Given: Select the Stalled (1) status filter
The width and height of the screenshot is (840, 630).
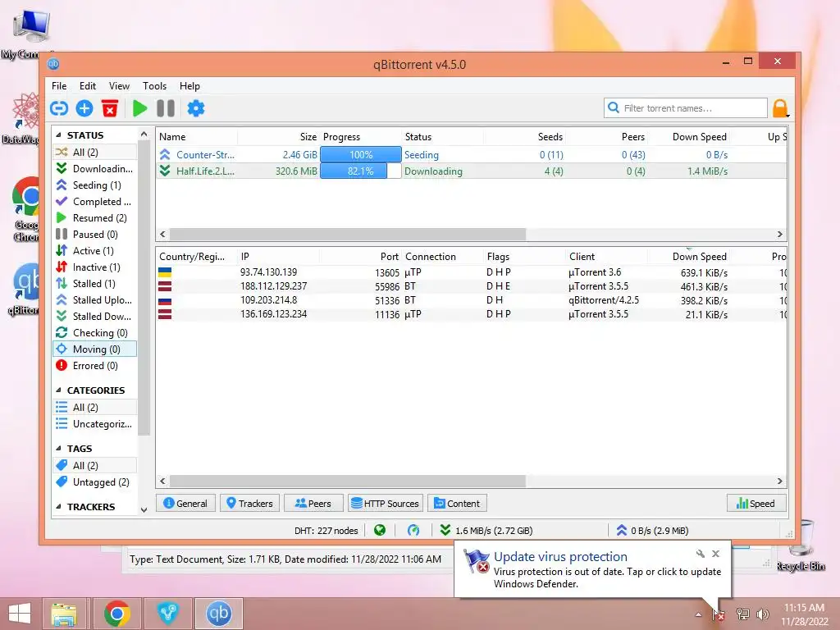Looking at the screenshot, I should point(95,283).
